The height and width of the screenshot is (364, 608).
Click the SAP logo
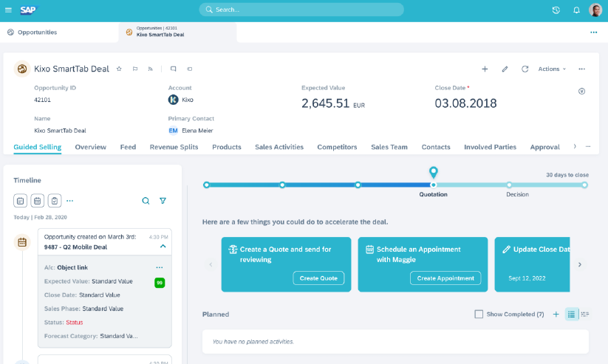29,10
